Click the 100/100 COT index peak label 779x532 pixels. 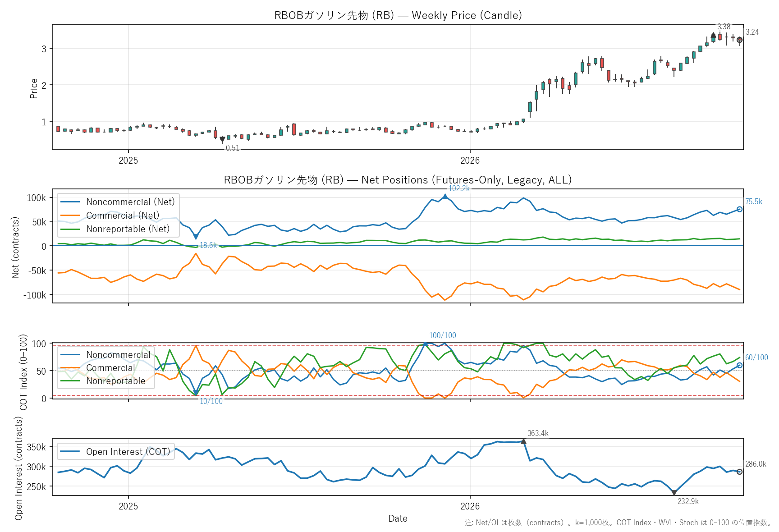443,335
